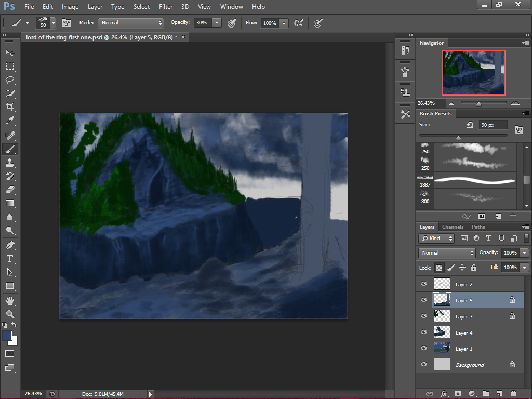Switch to the Channels tab
Viewport: 532px width, 399px height.
(453, 227)
